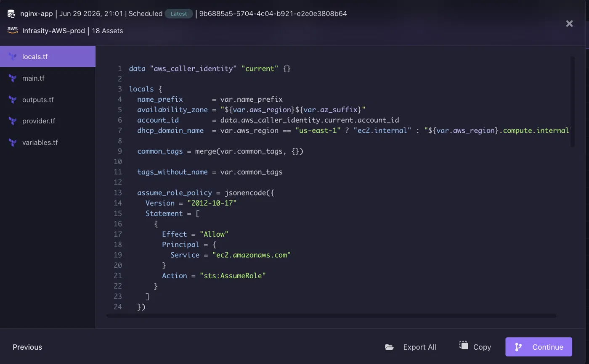Click Terraform icon beside variables.tf
This screenshot has height=364, width=589.
(13, 142)
